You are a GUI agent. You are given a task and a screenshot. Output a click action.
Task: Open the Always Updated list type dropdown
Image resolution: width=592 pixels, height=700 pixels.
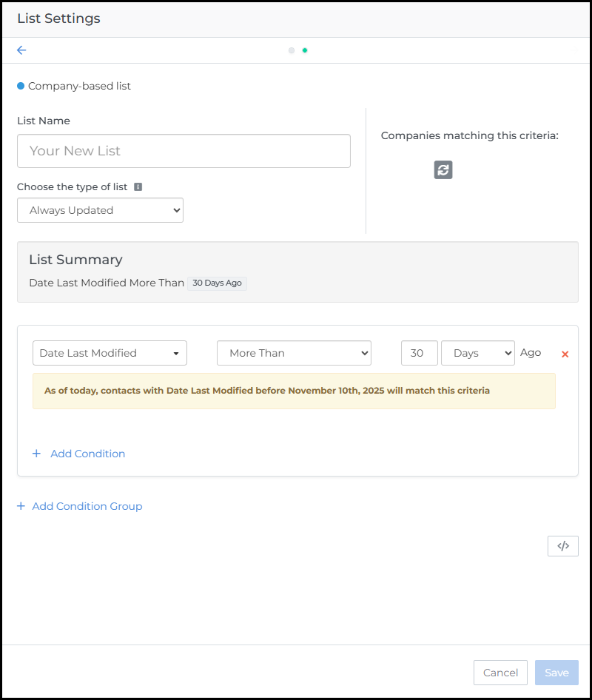[x=100, y=210]
